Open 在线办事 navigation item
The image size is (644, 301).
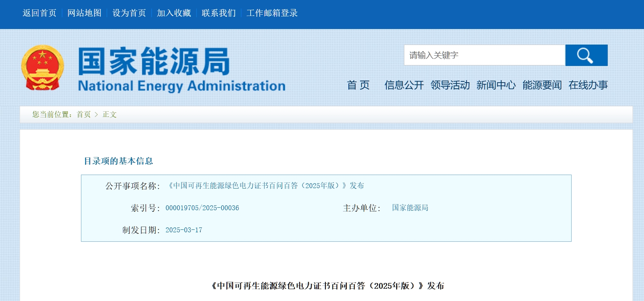588,85
